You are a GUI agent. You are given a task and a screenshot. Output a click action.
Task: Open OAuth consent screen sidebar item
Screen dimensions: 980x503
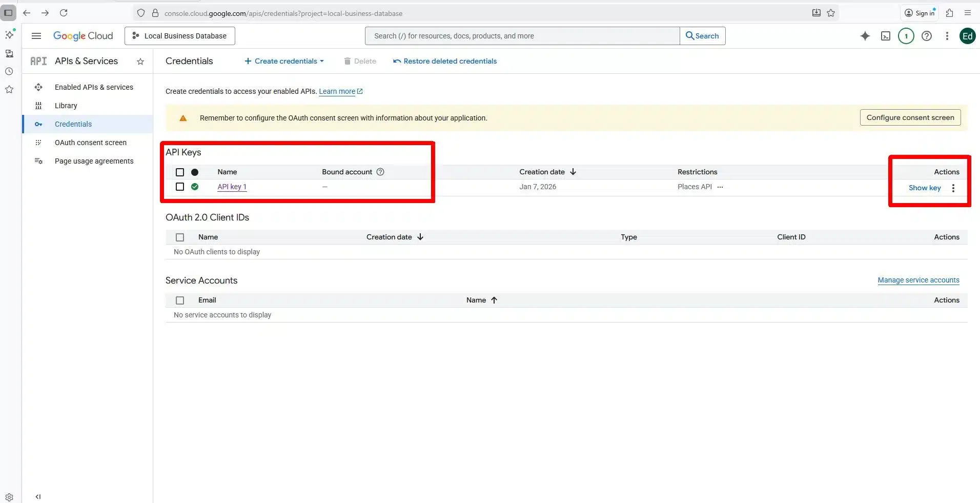pos(91,143)
